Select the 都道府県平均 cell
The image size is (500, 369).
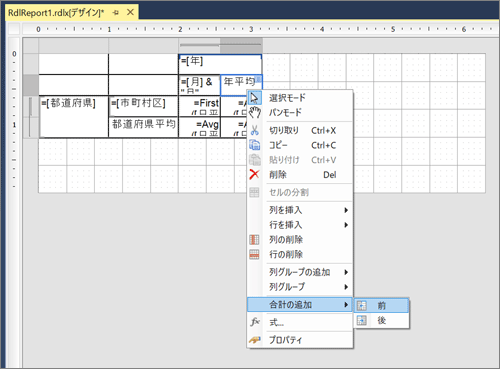coord(143,127)
